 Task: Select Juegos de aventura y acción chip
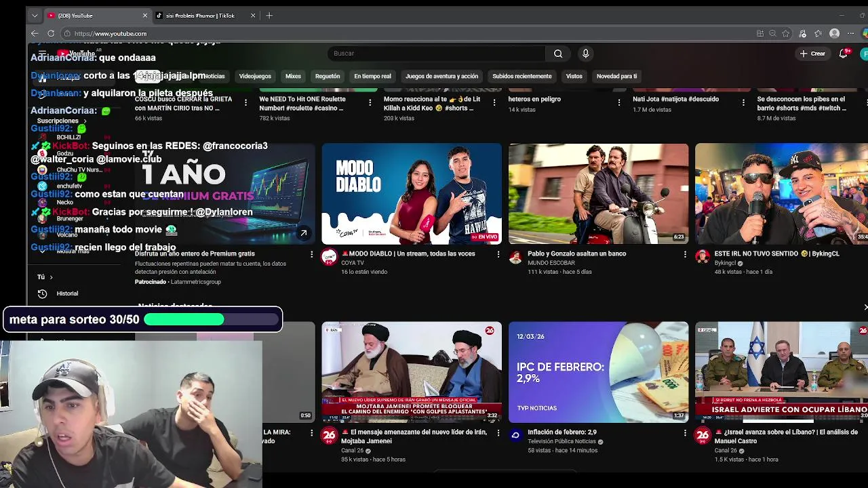441,77
